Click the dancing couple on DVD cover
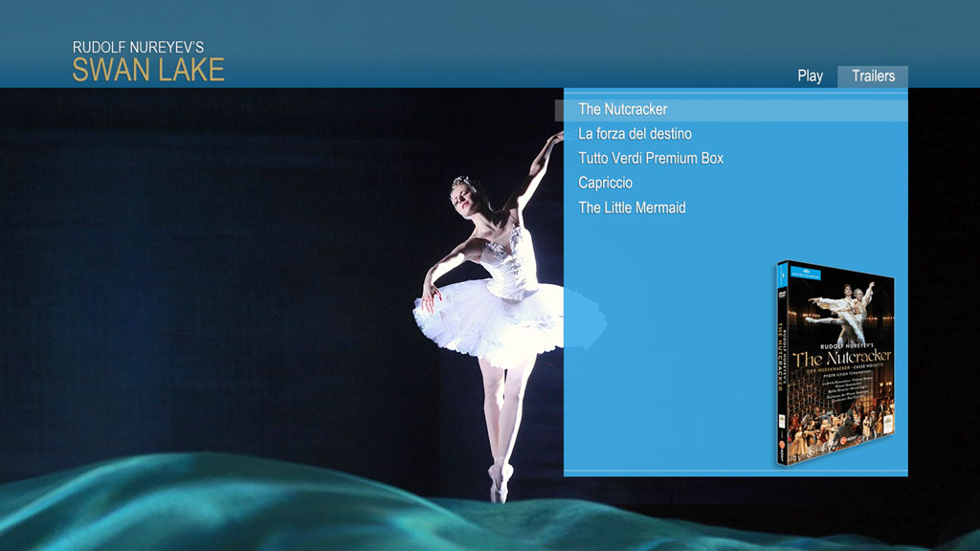Image resolution: width=980 pixels, height=551 pixels. 842,308
